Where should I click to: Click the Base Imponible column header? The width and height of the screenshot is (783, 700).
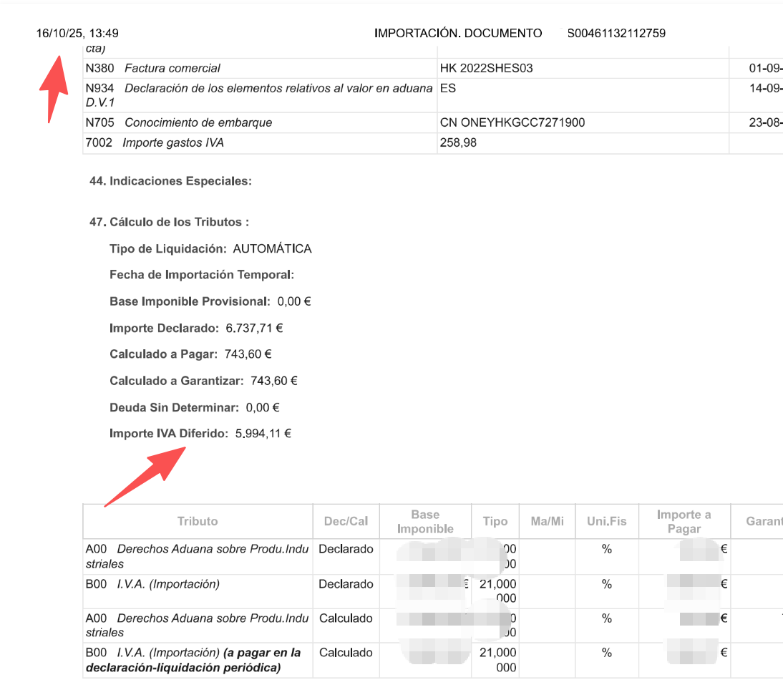tap(425, 522)
